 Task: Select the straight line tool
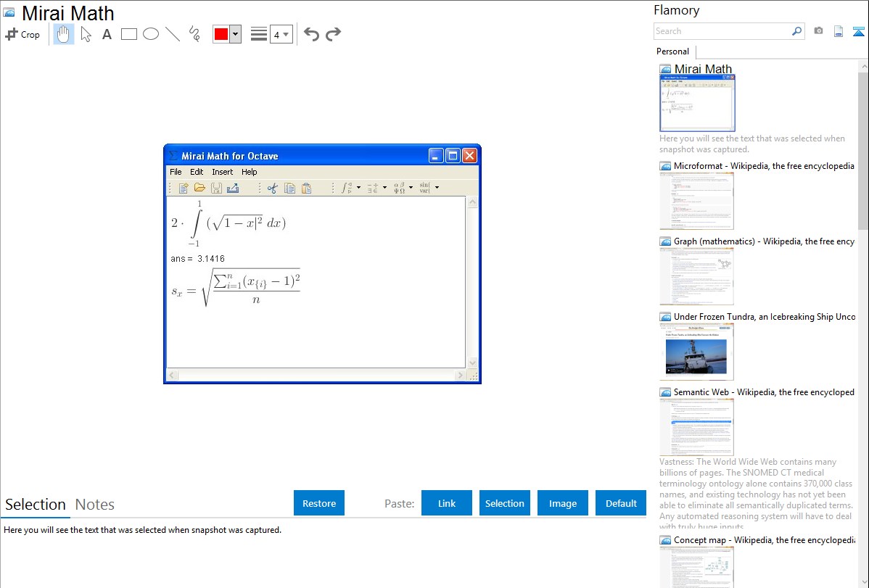point(173,34)
